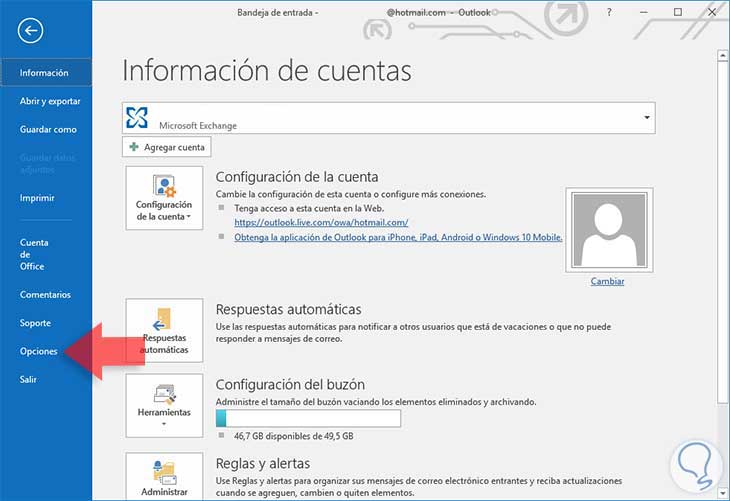Click the Cambiar link under the photo
Viewport: 730px width, 501px height.
[607, 281]
